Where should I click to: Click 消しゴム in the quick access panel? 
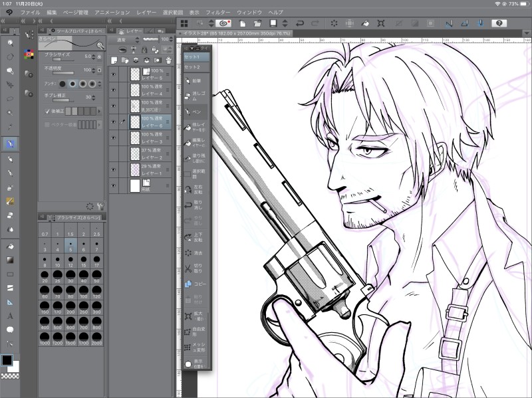point(196,96)
